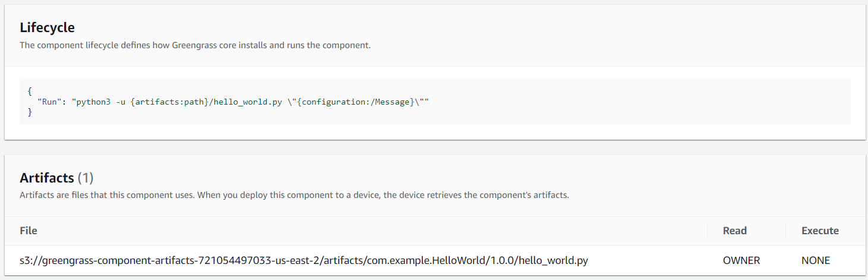This screenshot has width=868, height=280.
Task: Click the OWNER read permission value
Action: 741,260
